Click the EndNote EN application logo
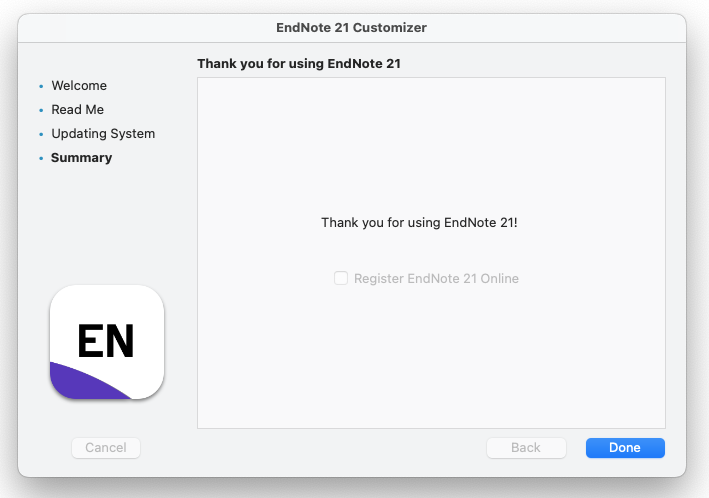 point(107,342)
